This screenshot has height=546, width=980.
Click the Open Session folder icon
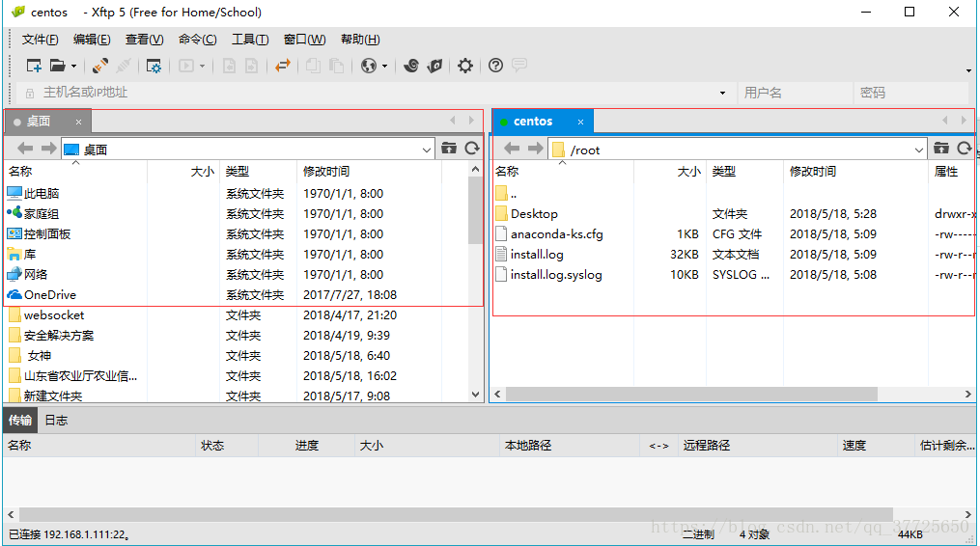click(x=58, y=65)
